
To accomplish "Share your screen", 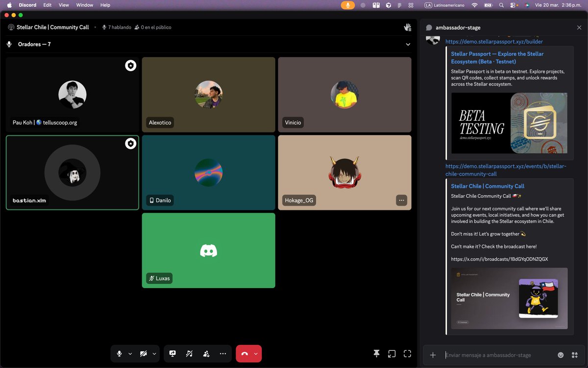I will tap(172, 353).
